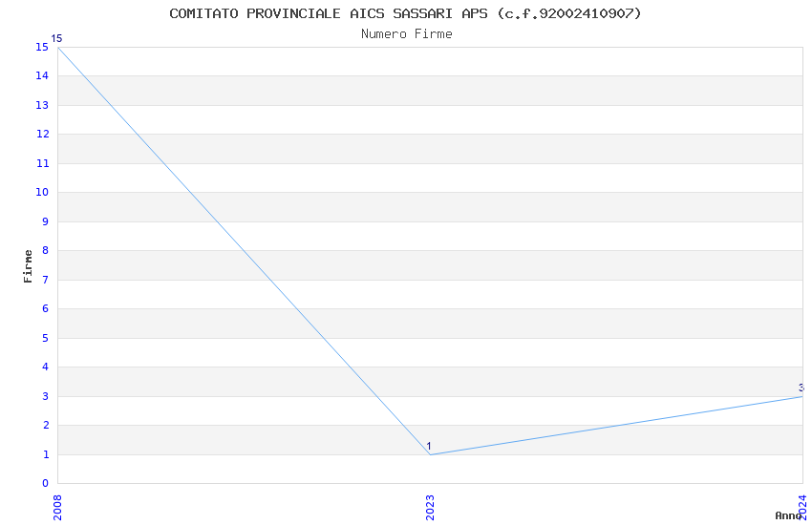The image size is (812, 525).
Task: Click y-axis tick value 12
Action: click(x=42, y=135)
